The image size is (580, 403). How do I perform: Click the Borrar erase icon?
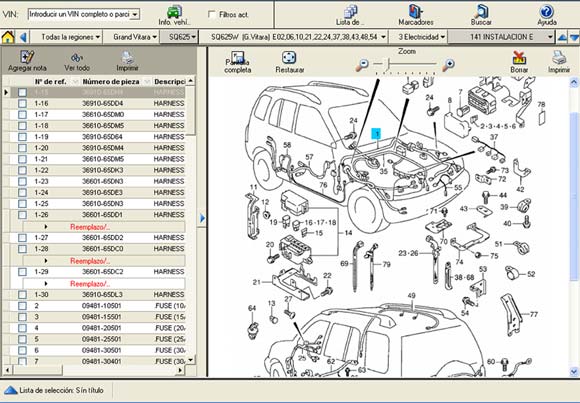(x=519, y=58)
